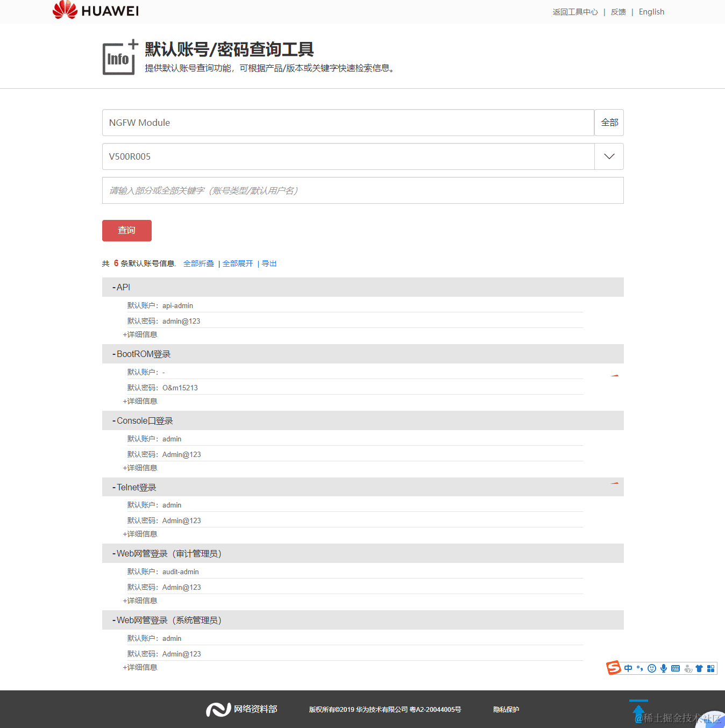Click the api-admin default account value
725x728 pixels.
pyautogui.click(x=177, y=305)
